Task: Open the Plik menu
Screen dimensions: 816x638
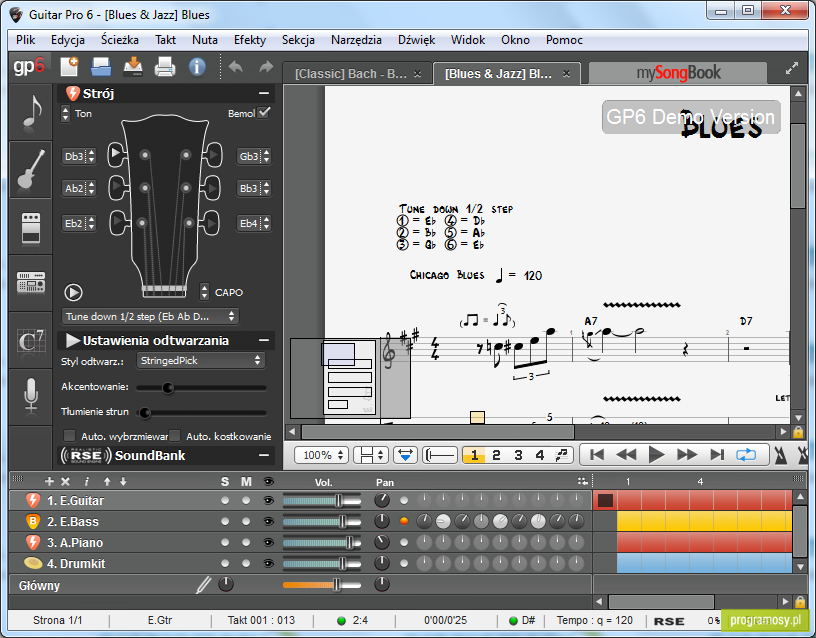Action: (25, 40)
